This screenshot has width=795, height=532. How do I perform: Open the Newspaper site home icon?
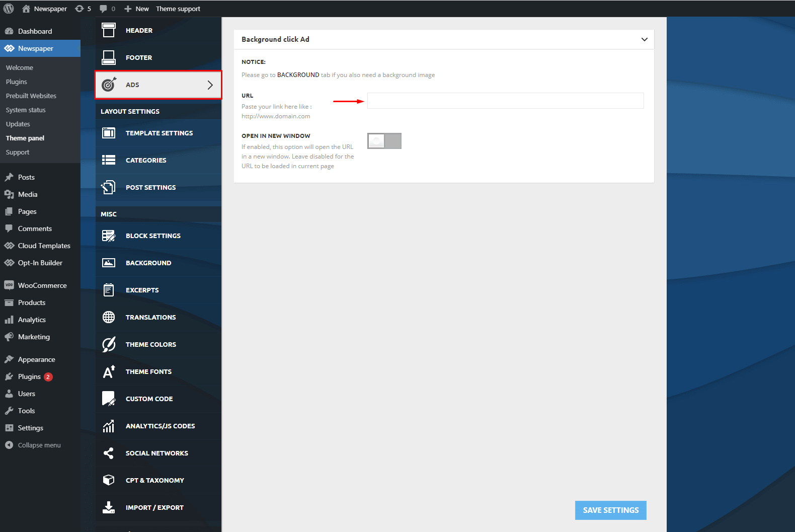pyautogui.click(x=26, y=9)
